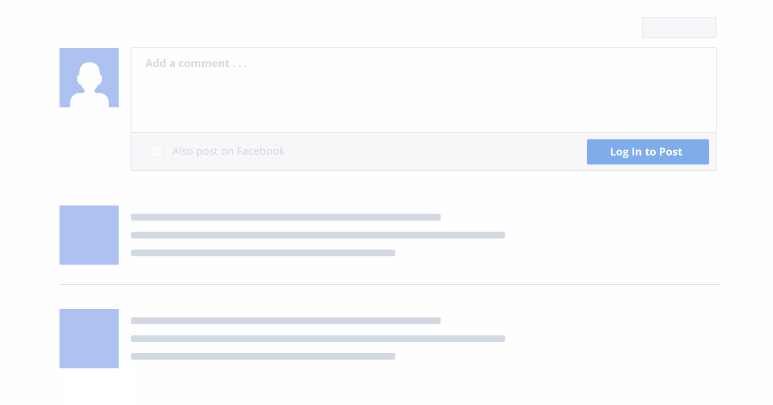Screen dimensions: 773x405
Task: Click the gray footer bar of the composer
Action: point(423,151)
